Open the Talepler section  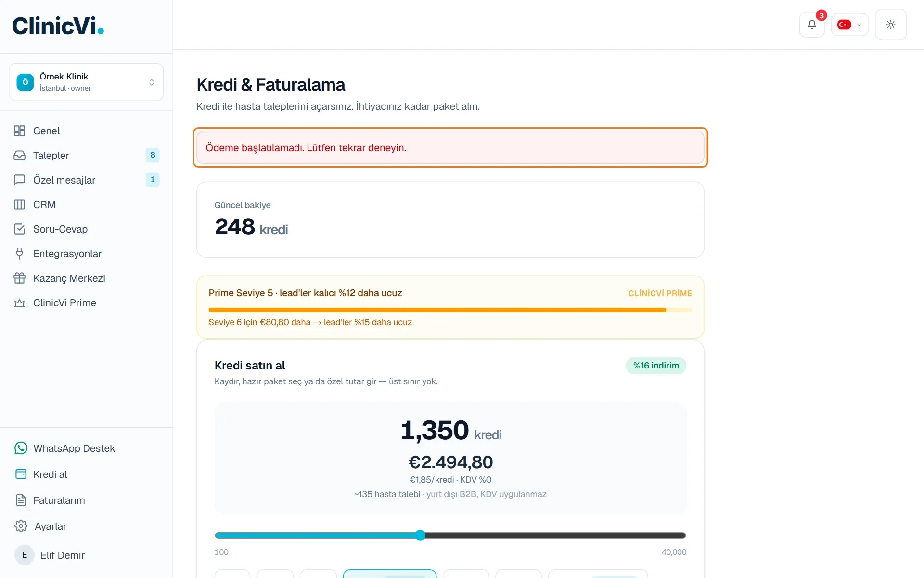coord(86,156)
